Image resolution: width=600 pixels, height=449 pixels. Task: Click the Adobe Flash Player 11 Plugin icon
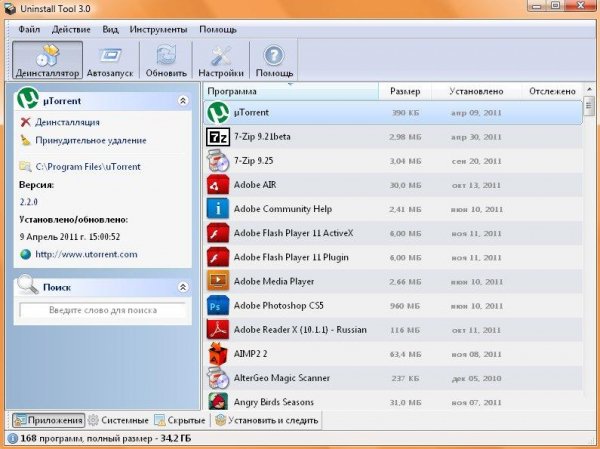point(218,257)
